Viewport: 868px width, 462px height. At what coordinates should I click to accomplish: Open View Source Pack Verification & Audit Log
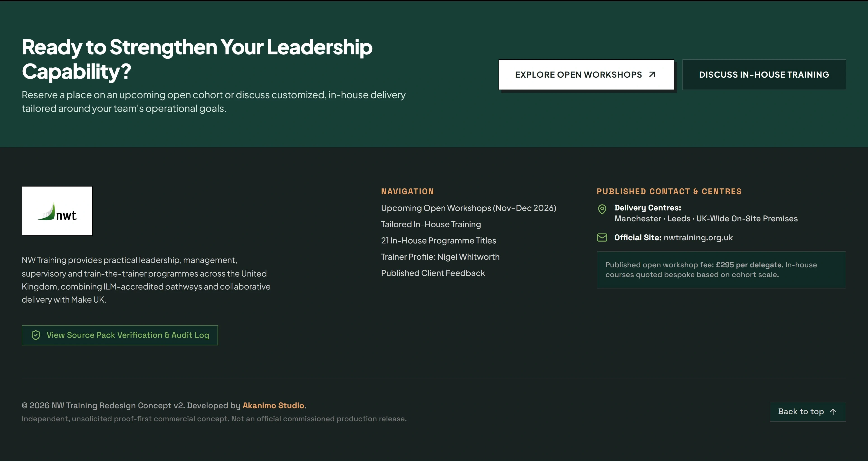[120, 335]
